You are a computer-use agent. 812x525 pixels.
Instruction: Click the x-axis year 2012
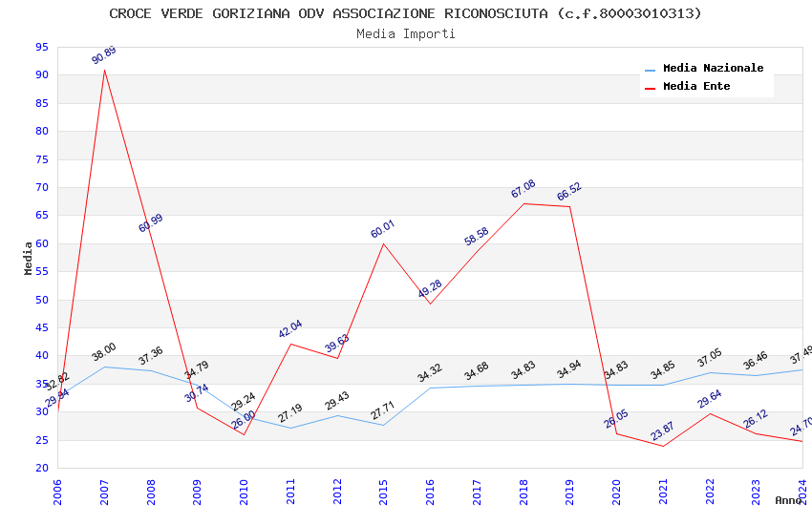coord(337,492)
